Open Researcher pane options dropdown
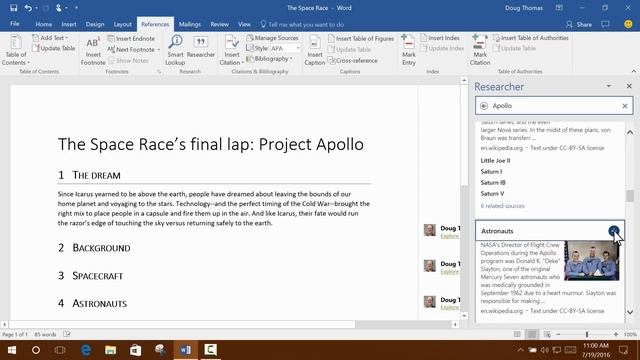The image size is (640, 360). tap(609, 86)
